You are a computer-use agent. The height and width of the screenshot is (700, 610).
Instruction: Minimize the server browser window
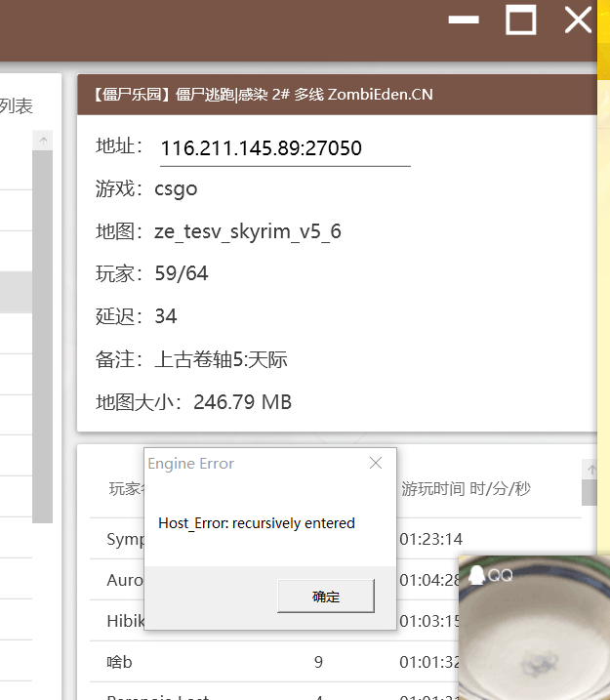[x=464, y=20]
